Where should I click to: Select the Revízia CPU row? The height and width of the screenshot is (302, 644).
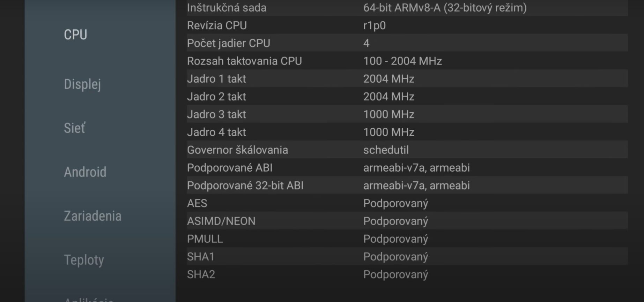click(407, 25)
